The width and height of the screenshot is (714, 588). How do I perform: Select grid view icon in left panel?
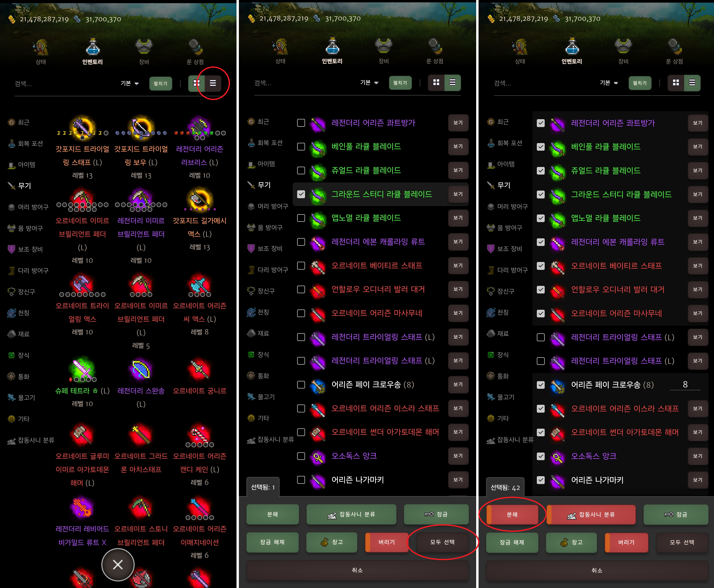point(196,83)
